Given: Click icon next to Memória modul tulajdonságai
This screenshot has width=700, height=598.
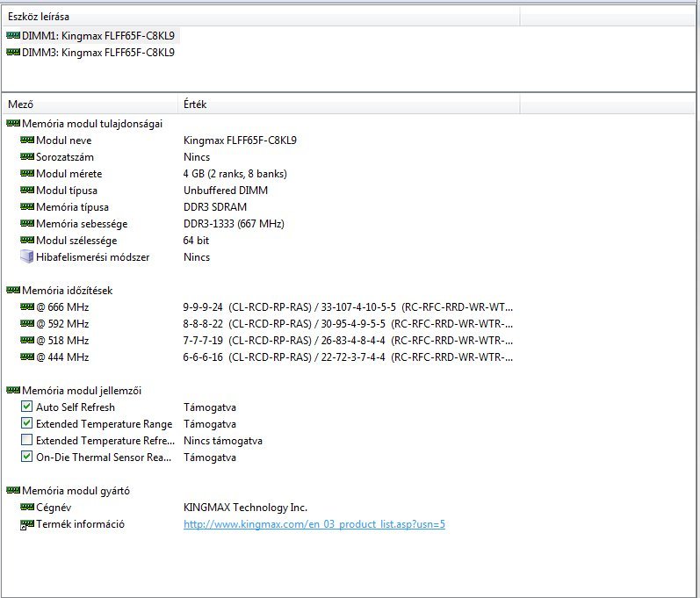Looking at the screenshot, I should (x=13, y=123).
